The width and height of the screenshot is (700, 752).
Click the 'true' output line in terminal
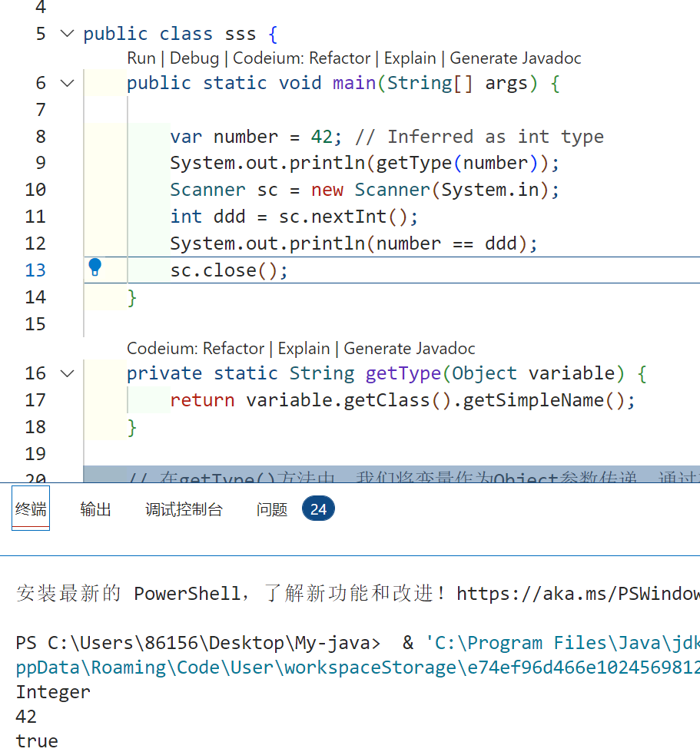pos(36,741)
